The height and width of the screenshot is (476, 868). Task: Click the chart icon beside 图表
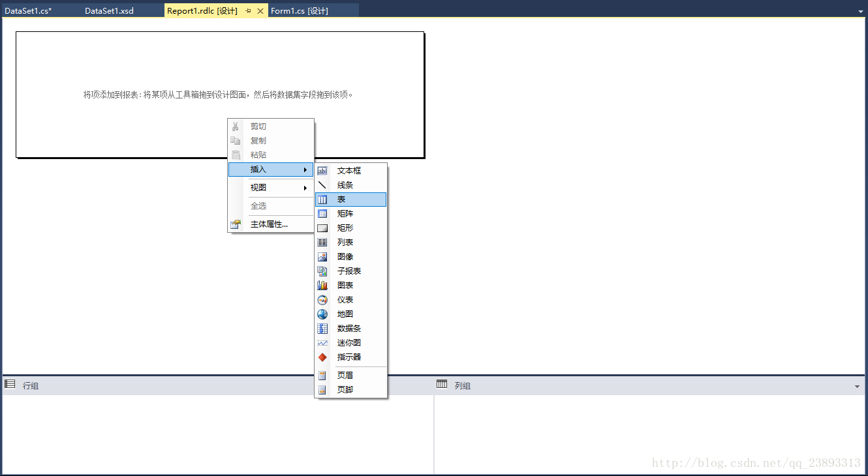[x=322, y=286]
